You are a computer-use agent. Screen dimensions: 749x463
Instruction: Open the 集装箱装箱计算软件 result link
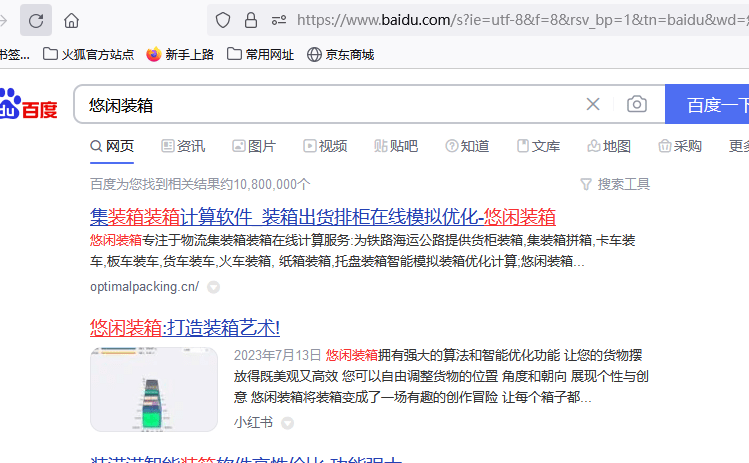(323, 217)
